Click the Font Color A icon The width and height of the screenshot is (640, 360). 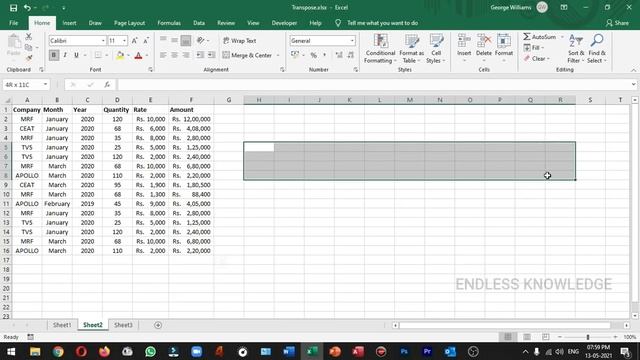tap(138, 55)
